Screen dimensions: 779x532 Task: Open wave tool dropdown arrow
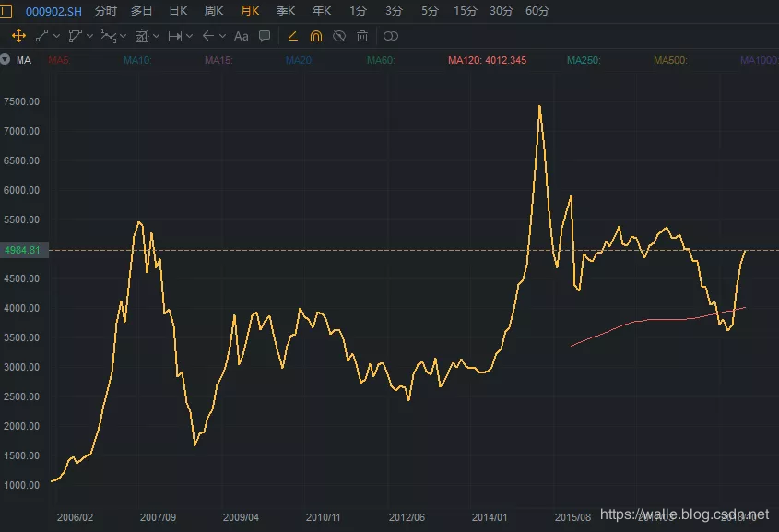123,36
